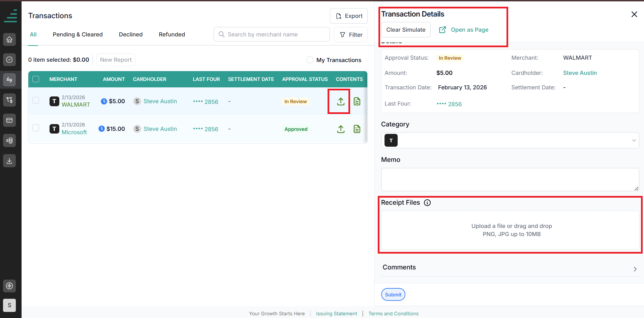This screenshot has height=318, width=644.
Task: Click the T category icon in dropdown
Action: [x=391, y=140]
